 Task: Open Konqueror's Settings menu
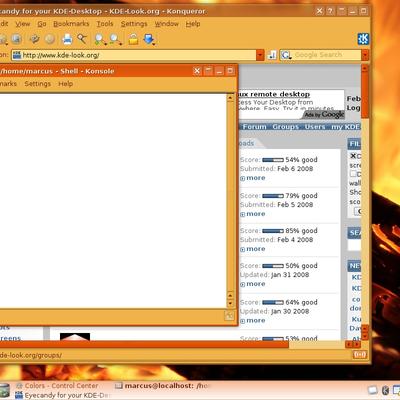click(134, 24)
